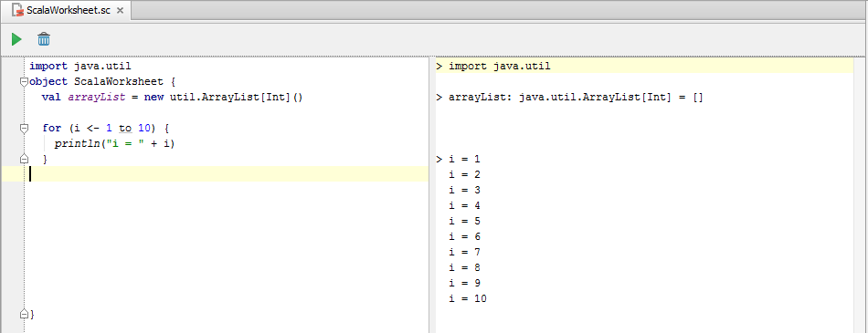Click output line 'i = 8'
Image resolution: width=868 pixels, height=333 pixels.
coord(464,267)
